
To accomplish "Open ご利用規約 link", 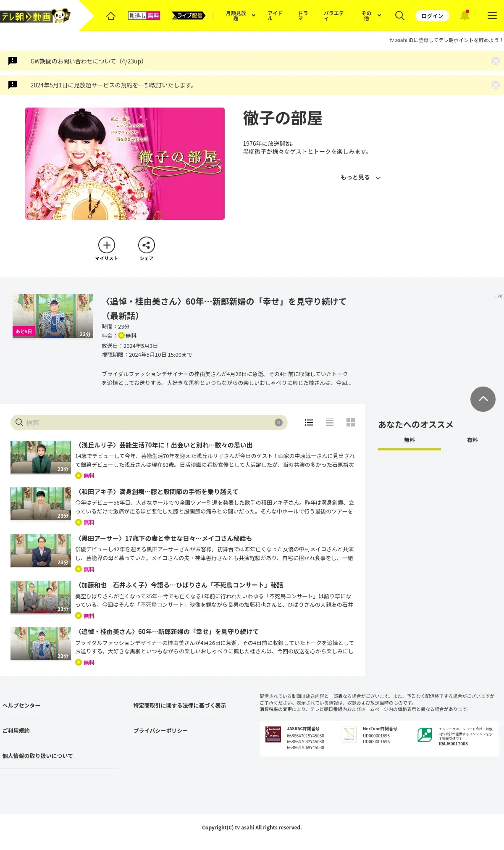I will pos(16,731).
